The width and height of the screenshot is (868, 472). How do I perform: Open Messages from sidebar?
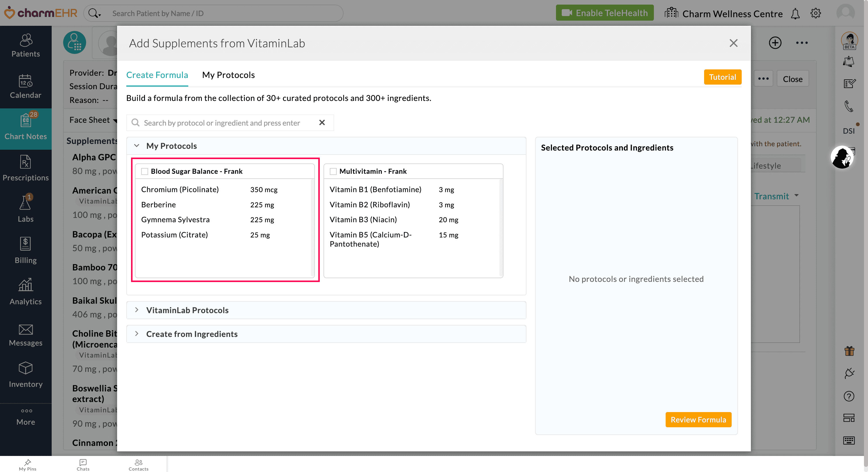coord(26,335)
